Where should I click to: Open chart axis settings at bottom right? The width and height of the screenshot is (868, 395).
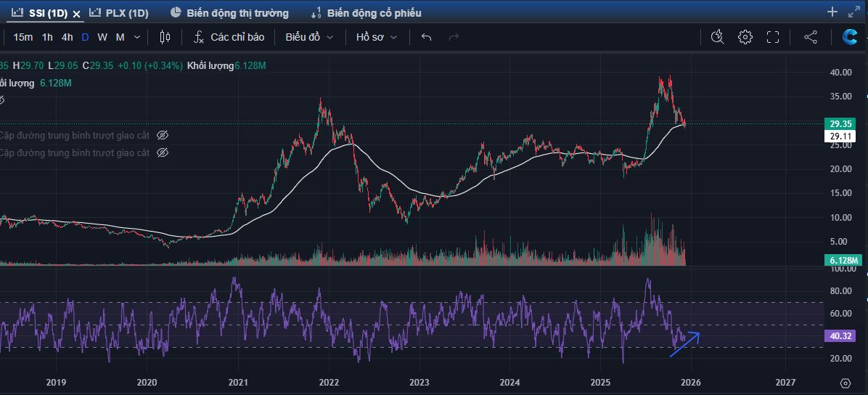click(x=846, y=383)
